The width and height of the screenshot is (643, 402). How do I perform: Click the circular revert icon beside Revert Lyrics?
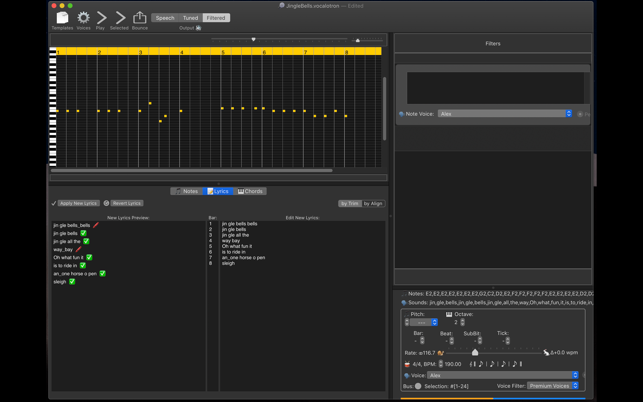coord(106,203)
